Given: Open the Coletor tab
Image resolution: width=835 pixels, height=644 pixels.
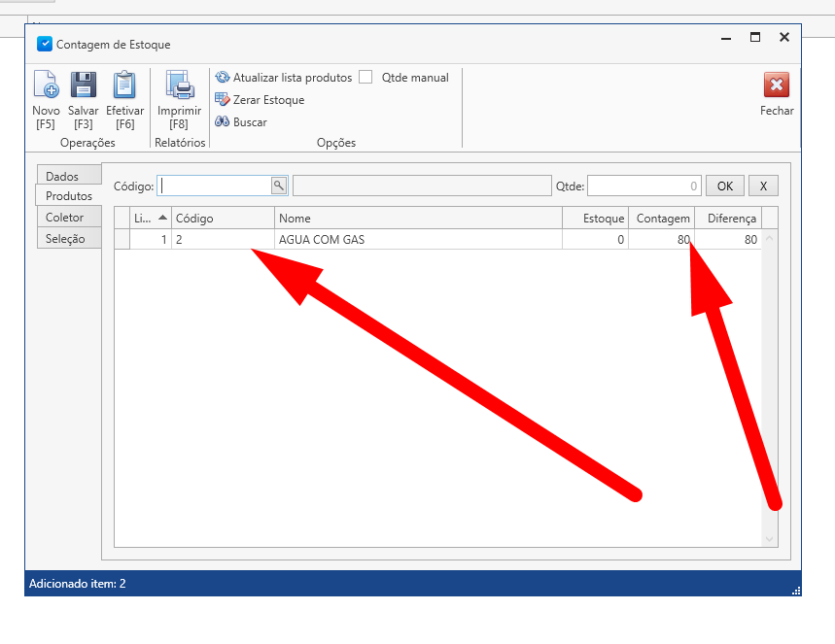Looking at the screenshot, I should 65,218.
